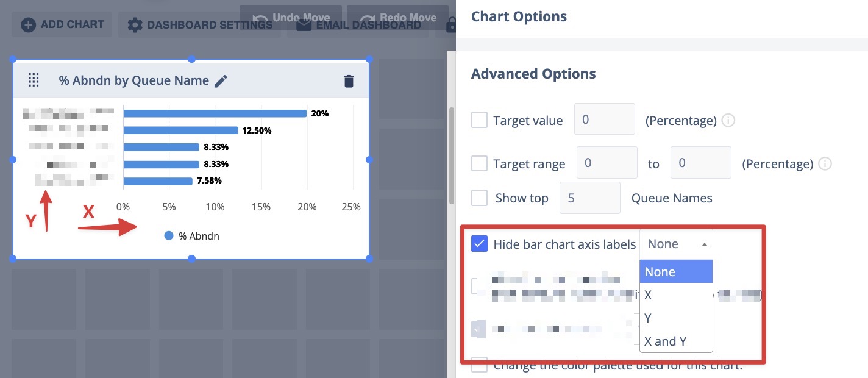This screenshot has height=378, width=868.
Task: Toggle the Show top checkbox
Action: click(x=480, y=198)
